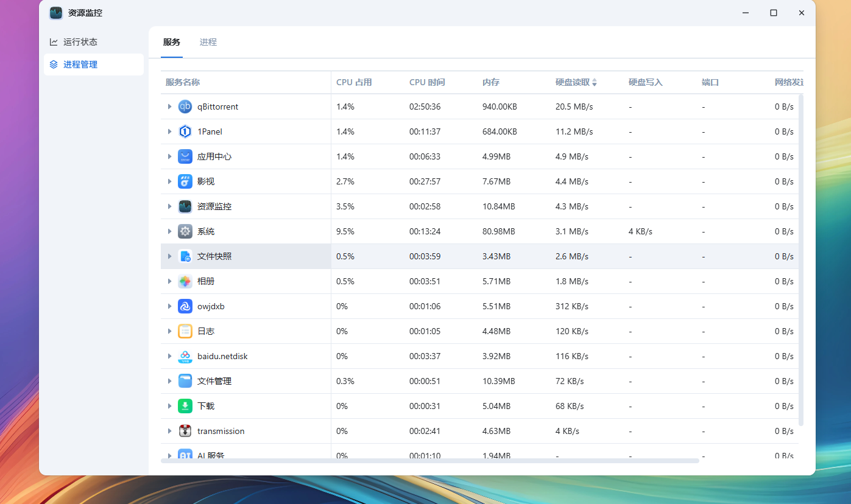Expand the 相册 service row
The height and width of the screenshot is (504, 851).
pos(169,281)
